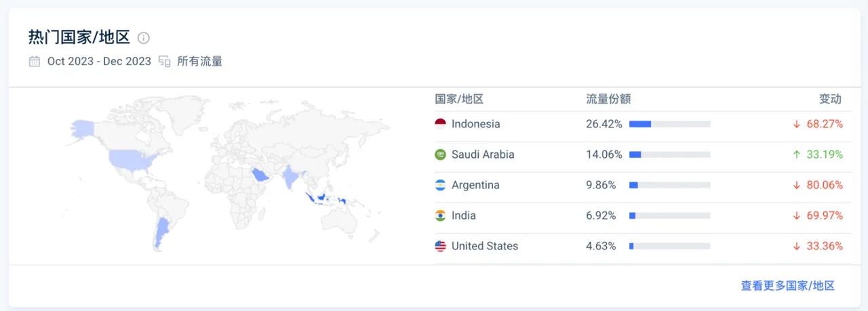Click the green up arrow for Saudi Arabia
868x311 pixels.
point(797,154)
